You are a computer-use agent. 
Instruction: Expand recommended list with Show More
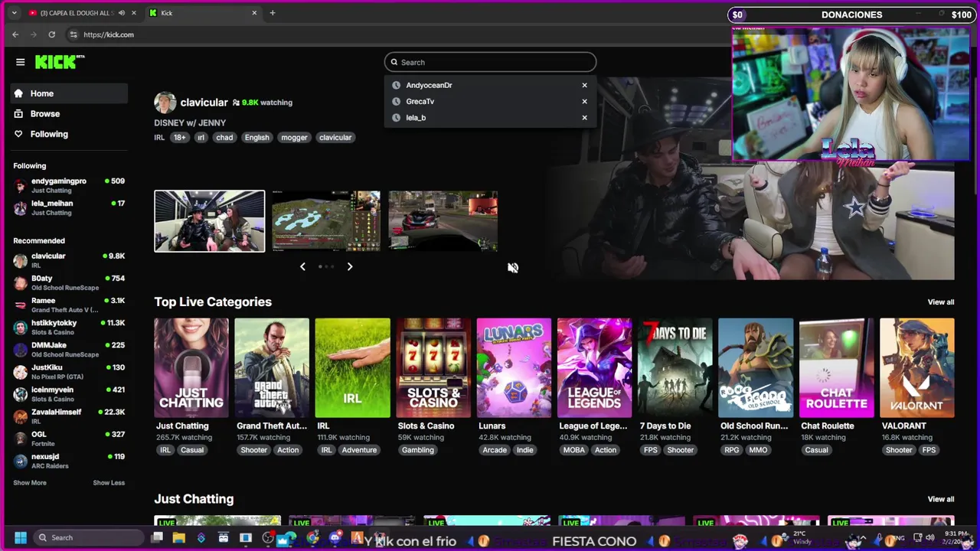tap(30, 483)
